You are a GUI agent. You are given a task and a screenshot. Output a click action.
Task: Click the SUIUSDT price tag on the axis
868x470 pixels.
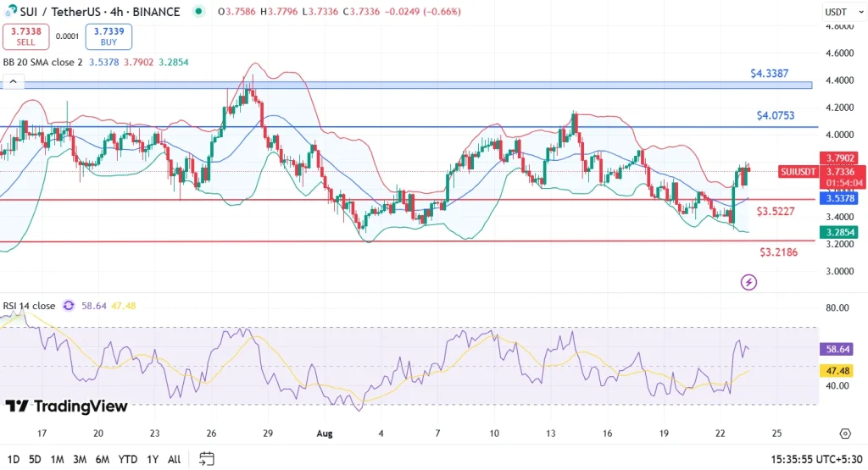[x=798, y=172]
